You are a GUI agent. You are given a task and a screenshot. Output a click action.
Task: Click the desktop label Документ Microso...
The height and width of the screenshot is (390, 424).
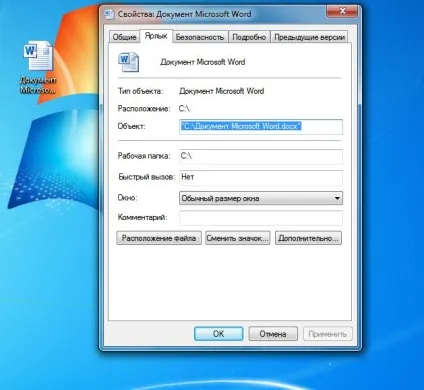tap(38, 85)
